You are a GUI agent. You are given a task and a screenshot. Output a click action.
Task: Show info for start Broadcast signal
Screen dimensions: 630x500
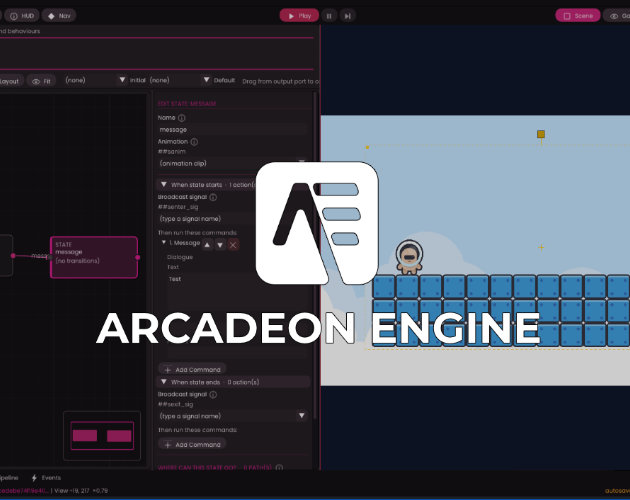(x=213, y=197)
